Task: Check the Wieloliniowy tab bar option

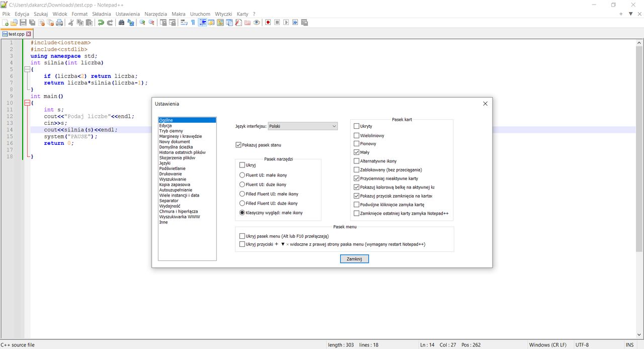Action: (357, 135)
